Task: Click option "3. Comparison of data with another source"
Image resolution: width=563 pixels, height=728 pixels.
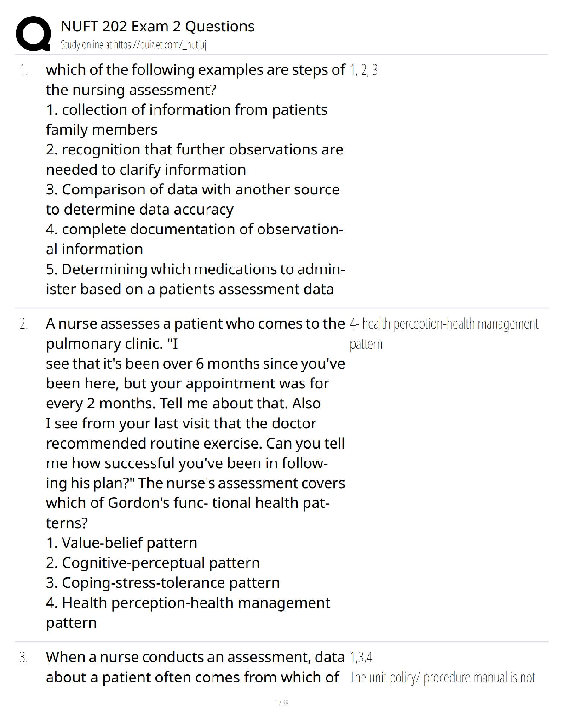Action: (192, 189)
